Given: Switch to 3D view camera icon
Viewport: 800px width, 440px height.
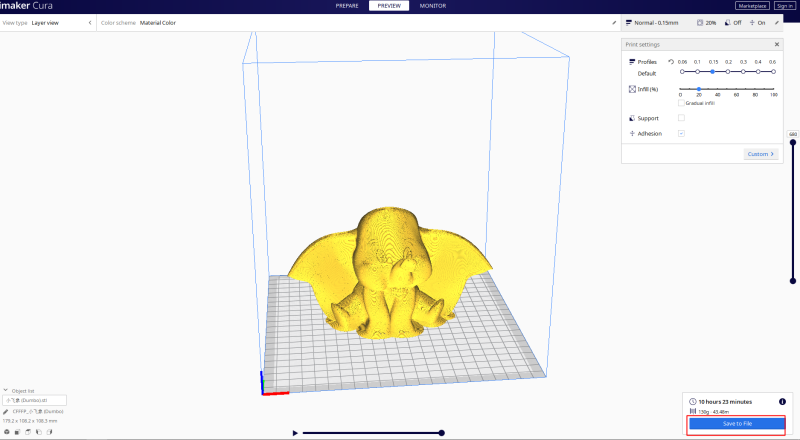Looking at the screenshot, I should coord(7,432).
